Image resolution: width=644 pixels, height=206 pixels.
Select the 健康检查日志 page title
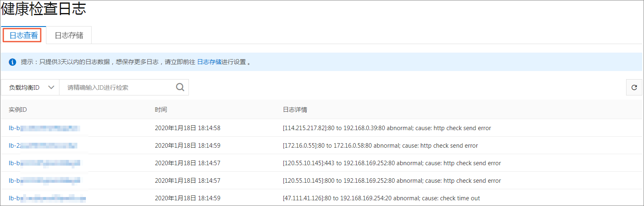tap(44, 9)
